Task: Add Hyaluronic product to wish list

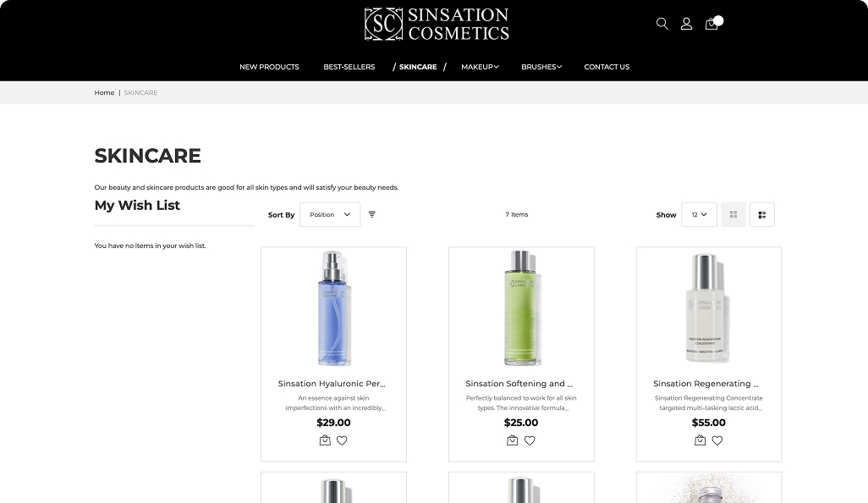Action: 342,440
